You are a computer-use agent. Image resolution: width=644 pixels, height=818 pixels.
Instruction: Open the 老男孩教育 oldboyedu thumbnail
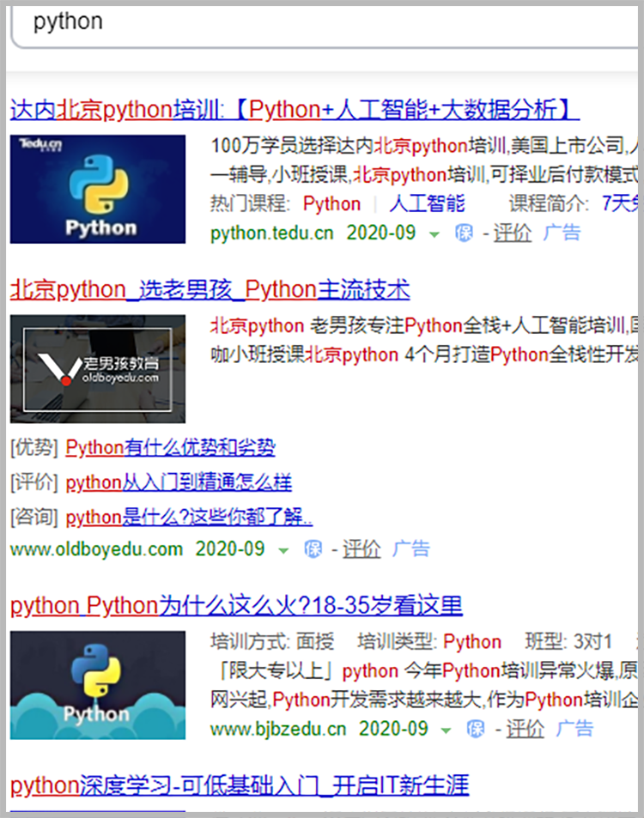point(98,369)
